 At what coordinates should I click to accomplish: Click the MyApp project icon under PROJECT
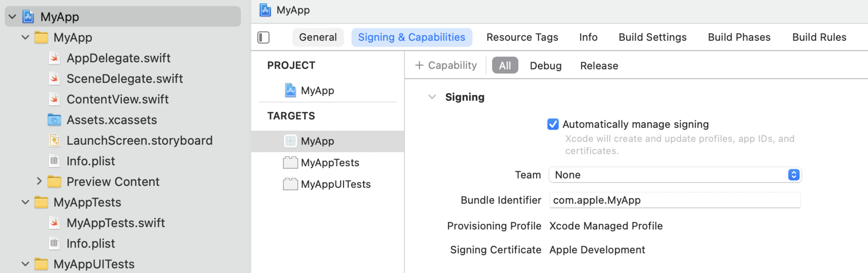[x=290, y=90]
